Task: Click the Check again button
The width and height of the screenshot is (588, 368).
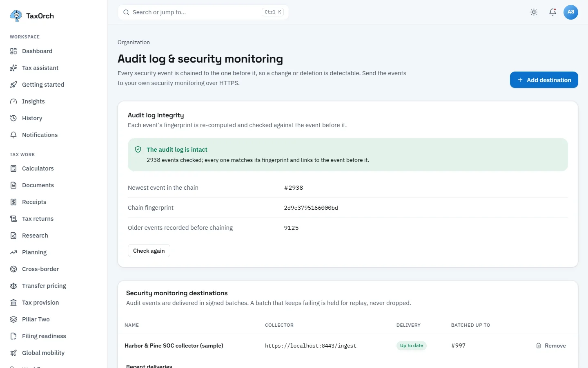Action: [149, 251]
